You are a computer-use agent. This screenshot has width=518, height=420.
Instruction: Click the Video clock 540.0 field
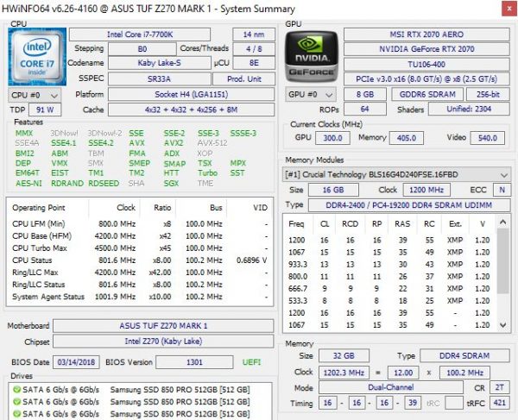(x=488, y=138)
